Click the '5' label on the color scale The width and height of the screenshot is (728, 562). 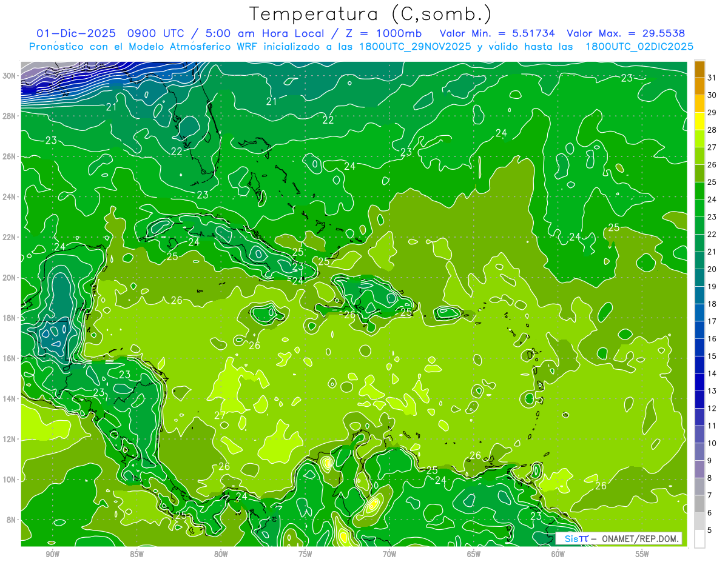pyautogui.click(x=710, y=530)
